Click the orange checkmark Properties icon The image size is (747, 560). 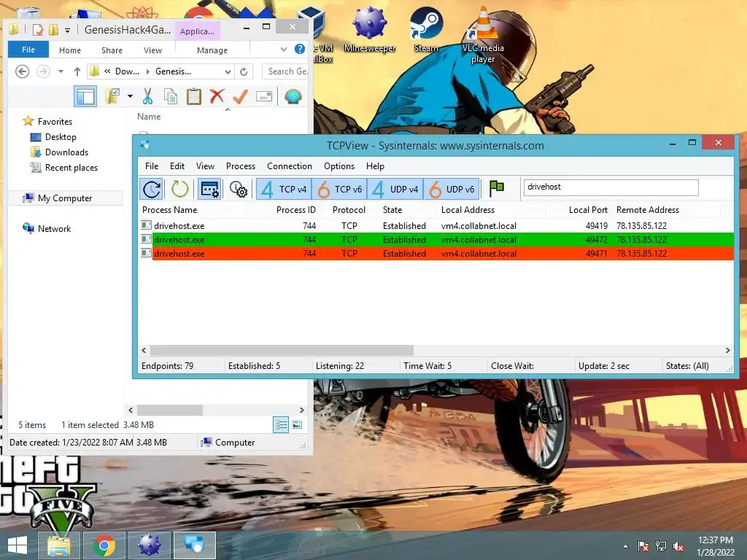point(240,96)
